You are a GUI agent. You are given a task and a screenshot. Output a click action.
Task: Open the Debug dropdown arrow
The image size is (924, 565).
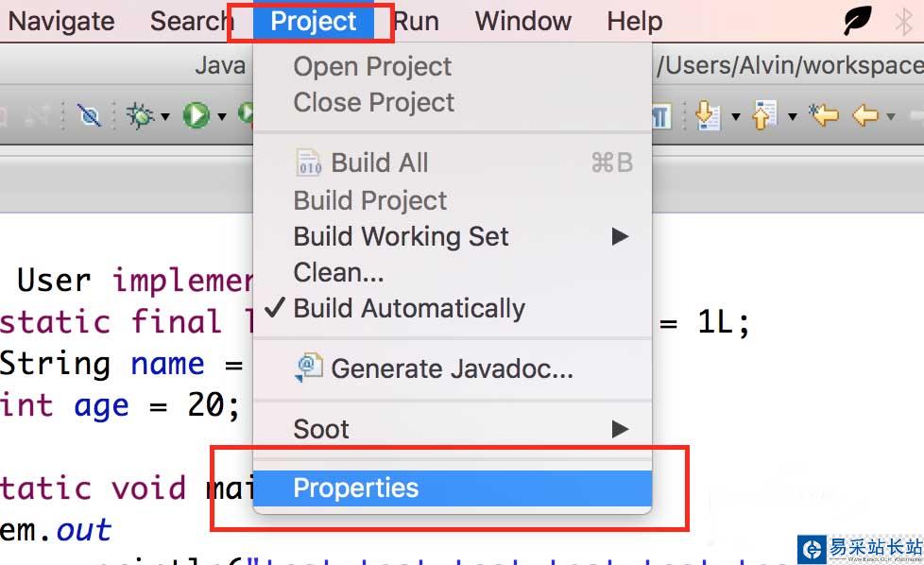(165, 117)
